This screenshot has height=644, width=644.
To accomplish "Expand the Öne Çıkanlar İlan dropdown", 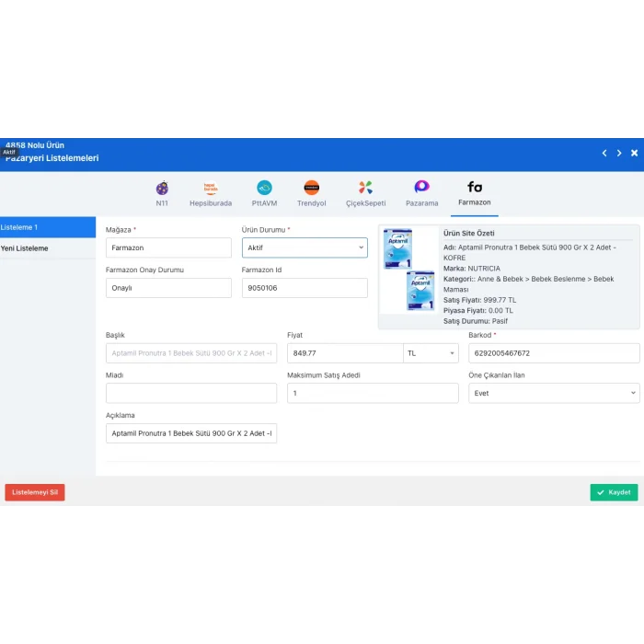I will click(x=553, y=393).
